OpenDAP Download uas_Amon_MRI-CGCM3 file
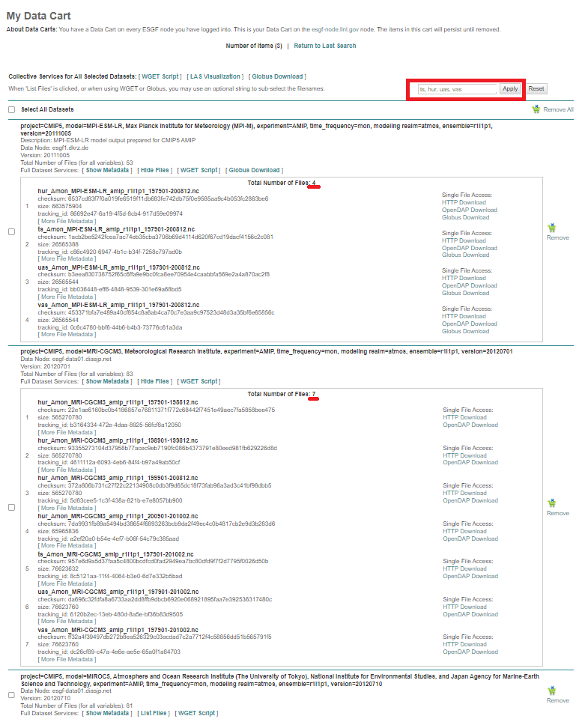The image size is (588, 722). click(470, 614)
